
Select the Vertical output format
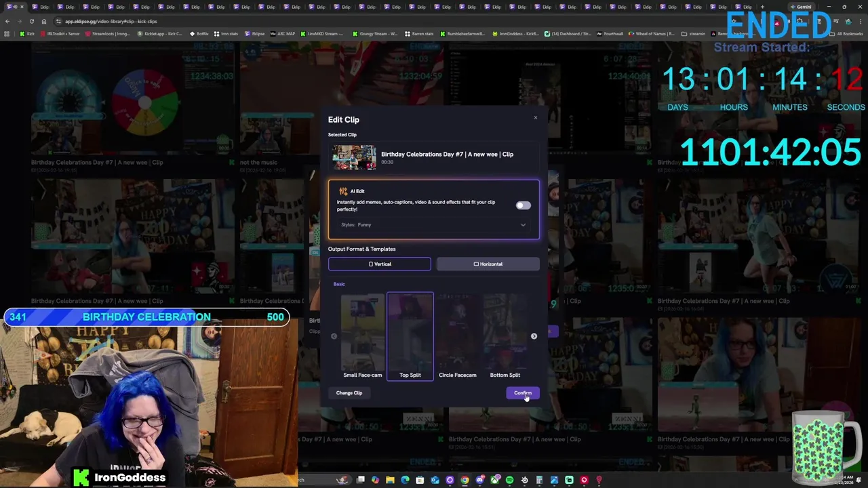(x=380, y=264)
